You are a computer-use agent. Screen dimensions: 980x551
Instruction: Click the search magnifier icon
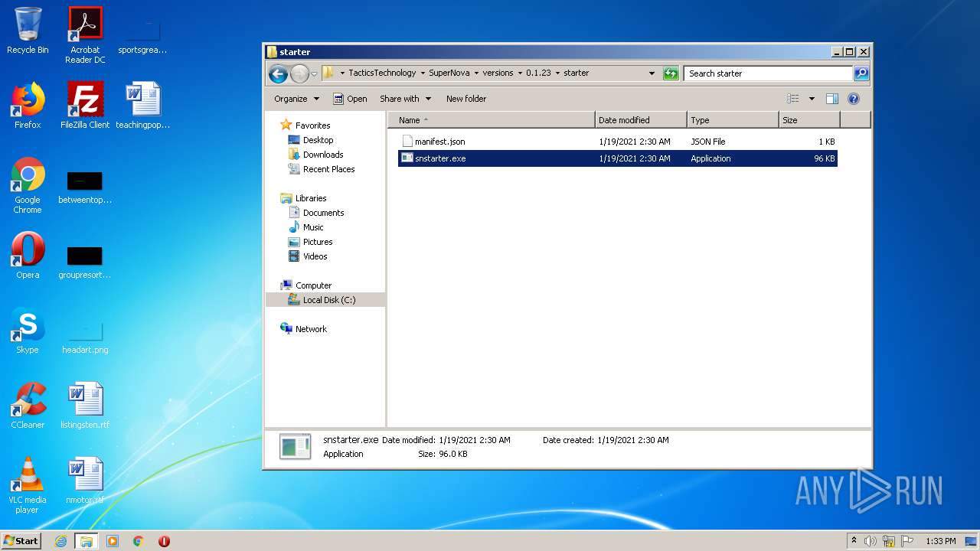pyautogui.click(x=861, y=73)
